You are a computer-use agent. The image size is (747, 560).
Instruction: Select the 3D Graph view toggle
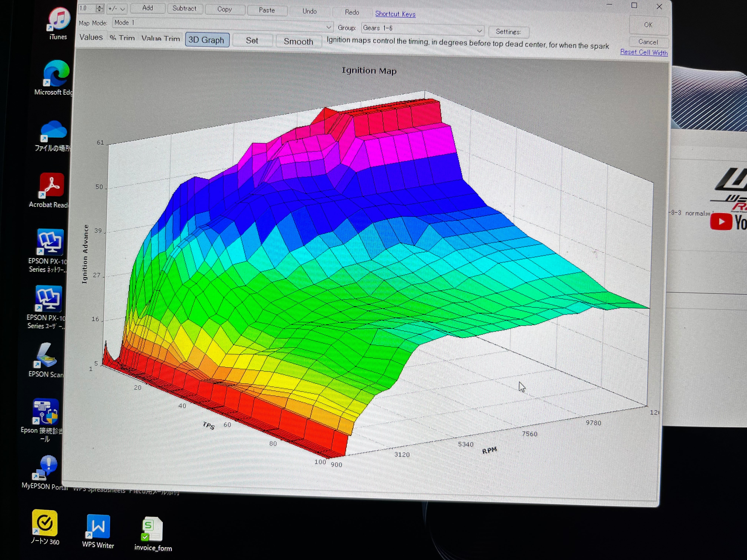tap(207, 40)
